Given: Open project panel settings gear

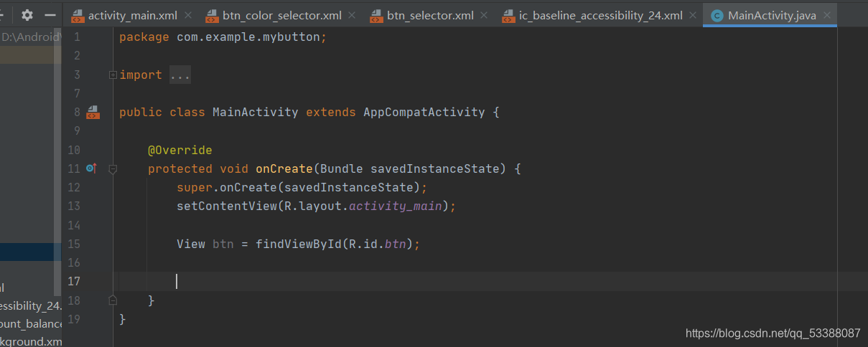Looking at the screenshot, I should click(27, 15).
